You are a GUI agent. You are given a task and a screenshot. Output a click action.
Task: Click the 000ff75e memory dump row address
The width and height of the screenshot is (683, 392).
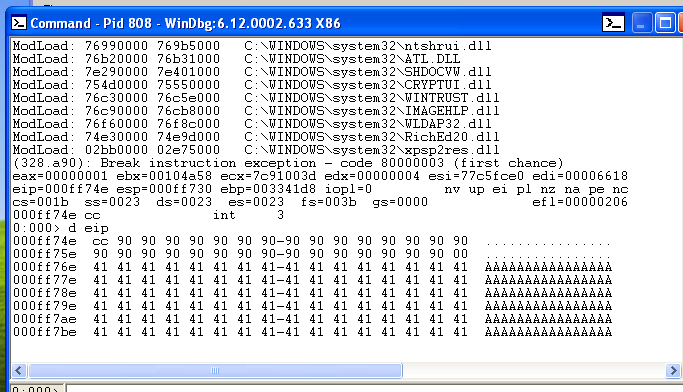(x=44, y=254)
